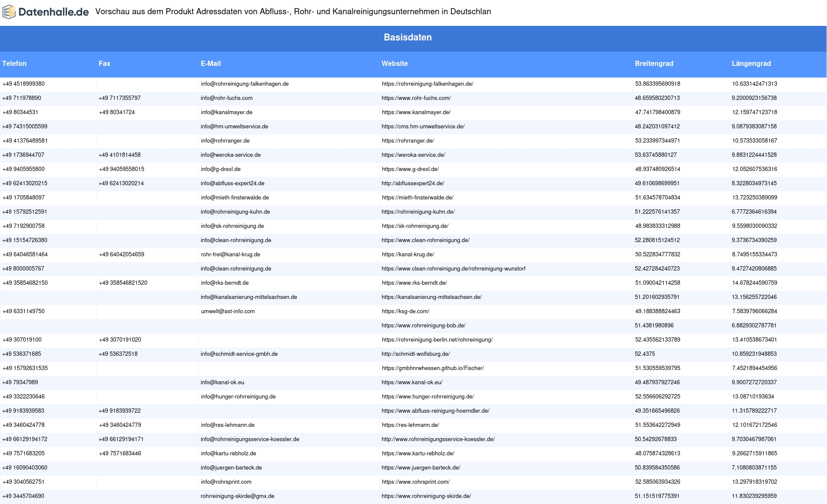
Task: Click website http://www.rohrreinigungsservice-koessler.de/
Action: click(x=438, y=439)
